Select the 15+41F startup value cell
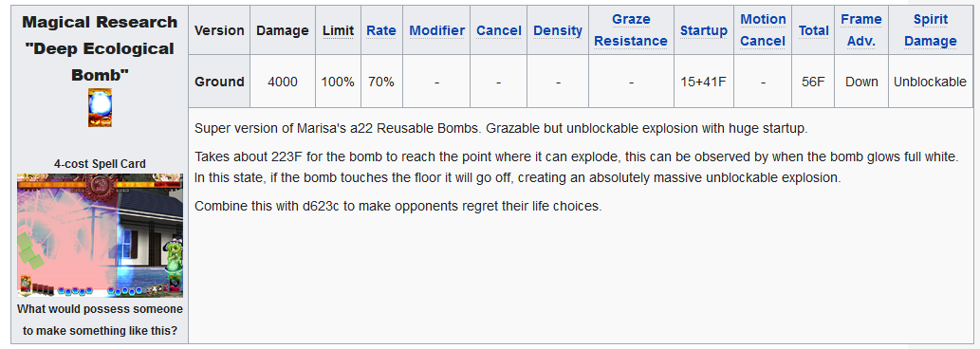Image resolution: width=980 pixels, height=349 pixels. click(x=704, y=82)
